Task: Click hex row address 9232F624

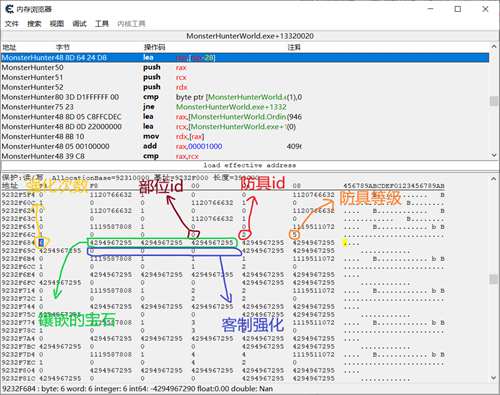Action: tap(18, 211)
